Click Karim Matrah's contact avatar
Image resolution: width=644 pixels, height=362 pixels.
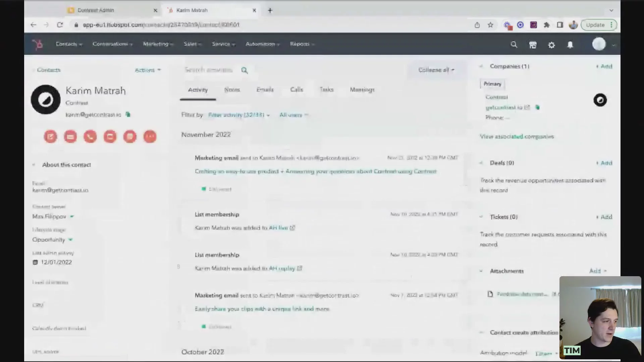[x=46, y=99]
